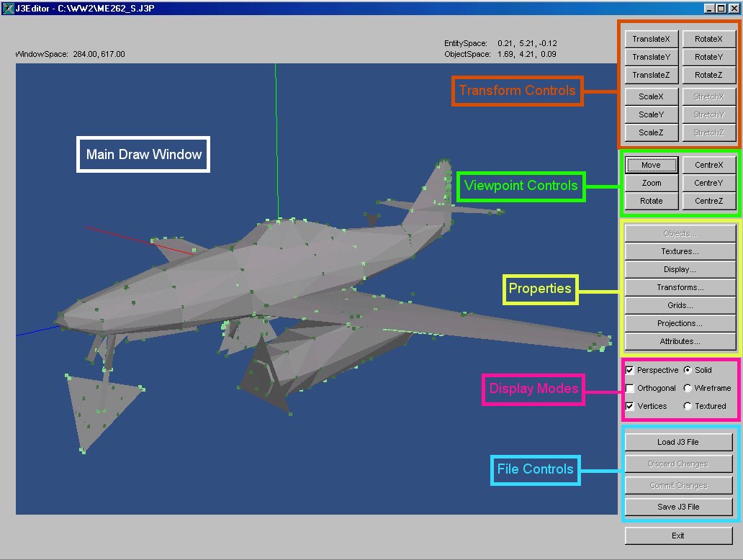Select the TranslateY transform button
The image size is (743, 560).
click(651, 57)
